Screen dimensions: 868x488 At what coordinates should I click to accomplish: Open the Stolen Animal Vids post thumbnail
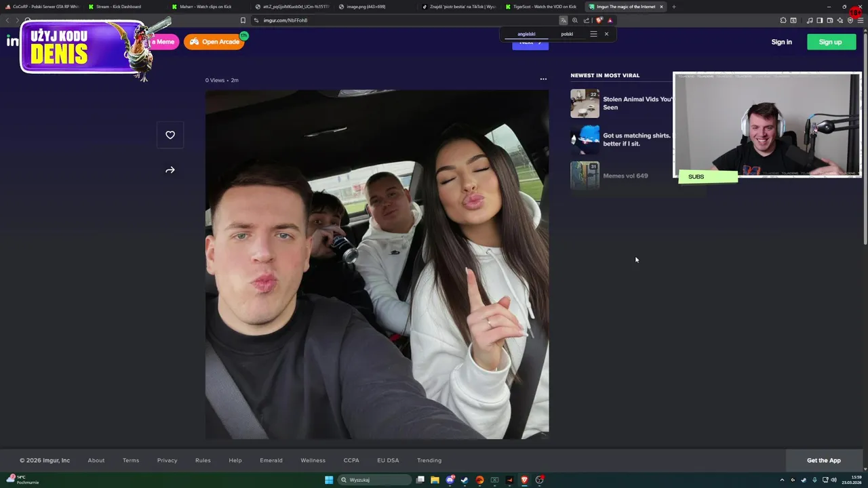[585, 104]
